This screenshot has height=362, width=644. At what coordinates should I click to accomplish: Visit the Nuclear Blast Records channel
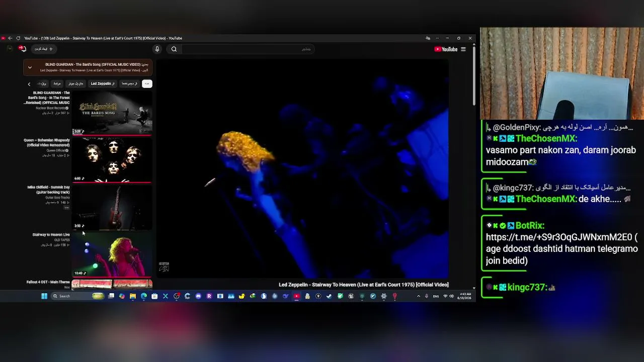click(x=52, y=108)
